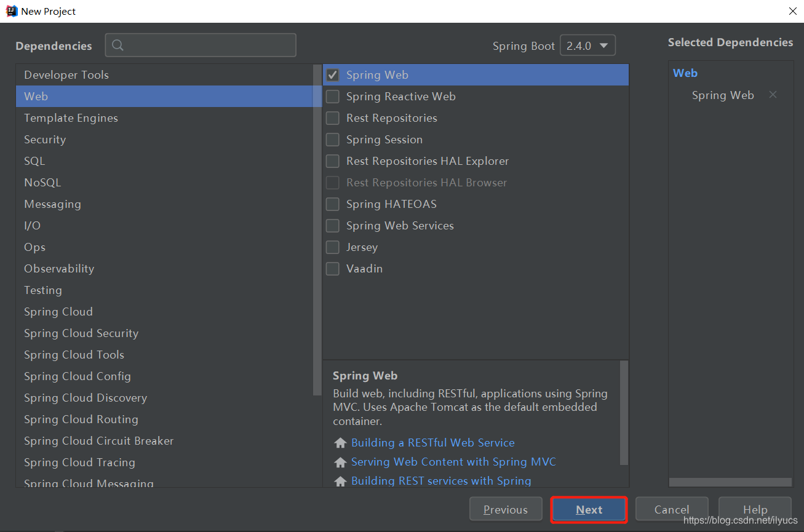Image resolution: width=804 pixels, height=532 pixels.
Task: Click the description pane scrollbar
Action: (x=624, y=413)
